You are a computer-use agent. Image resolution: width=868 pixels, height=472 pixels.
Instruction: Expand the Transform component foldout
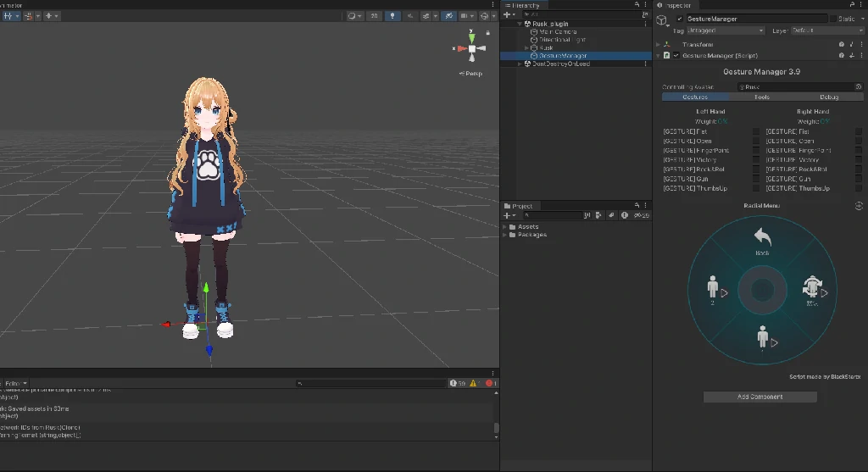click(x=659, y=44)
